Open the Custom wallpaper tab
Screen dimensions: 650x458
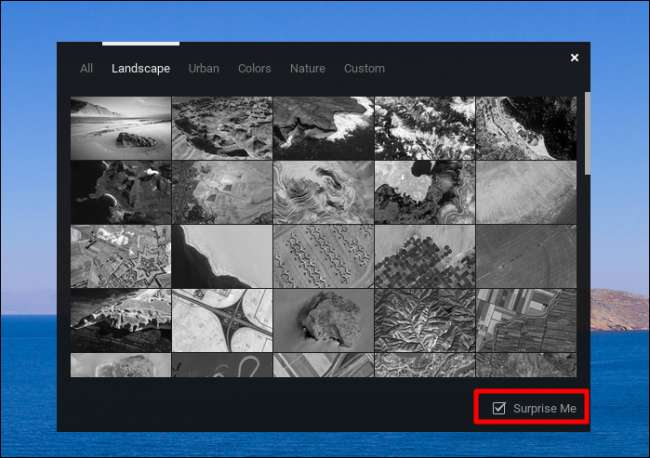pyautogui.click(x=364, y=69)
